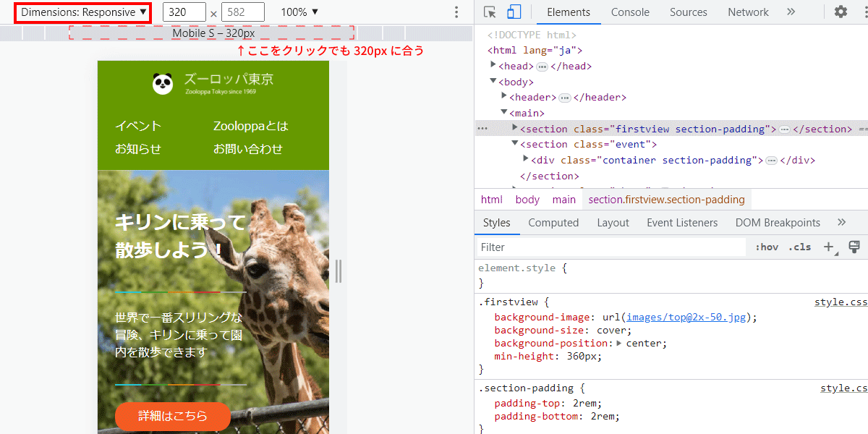This screenshot has width=868, height=434.
Task: Select the inspect element picker icon
Action: point(490,12)
